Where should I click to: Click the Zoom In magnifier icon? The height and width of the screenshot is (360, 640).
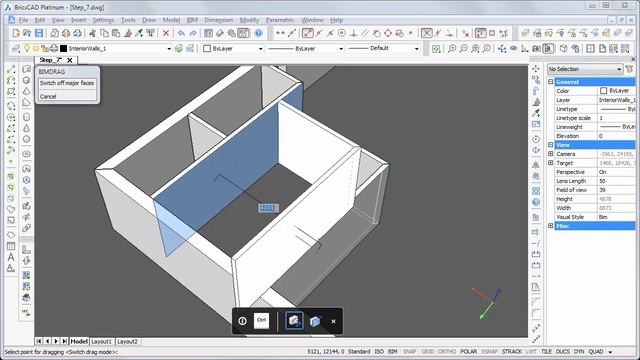click(x=452, y=49)
